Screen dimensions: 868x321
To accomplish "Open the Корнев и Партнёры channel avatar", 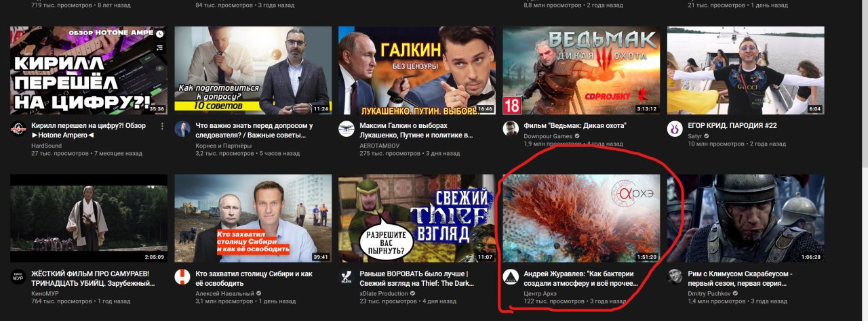I will click(x=182, y=129).
